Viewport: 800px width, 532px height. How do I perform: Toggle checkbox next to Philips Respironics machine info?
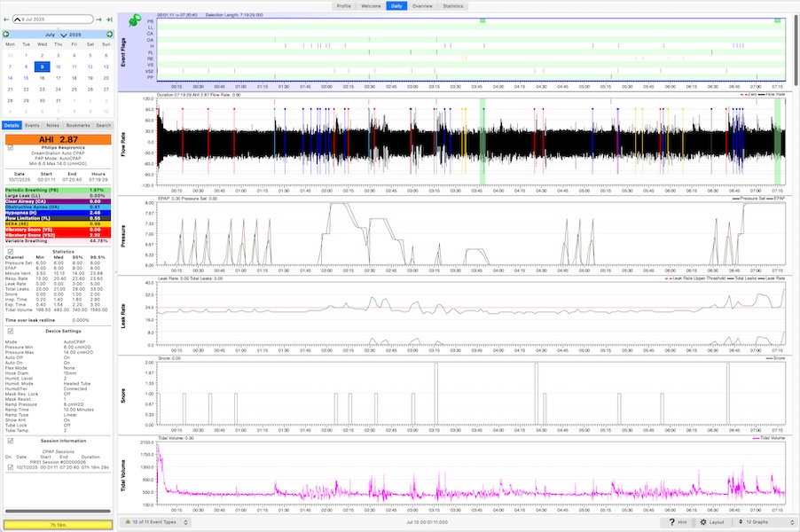(x=11, y=147)
